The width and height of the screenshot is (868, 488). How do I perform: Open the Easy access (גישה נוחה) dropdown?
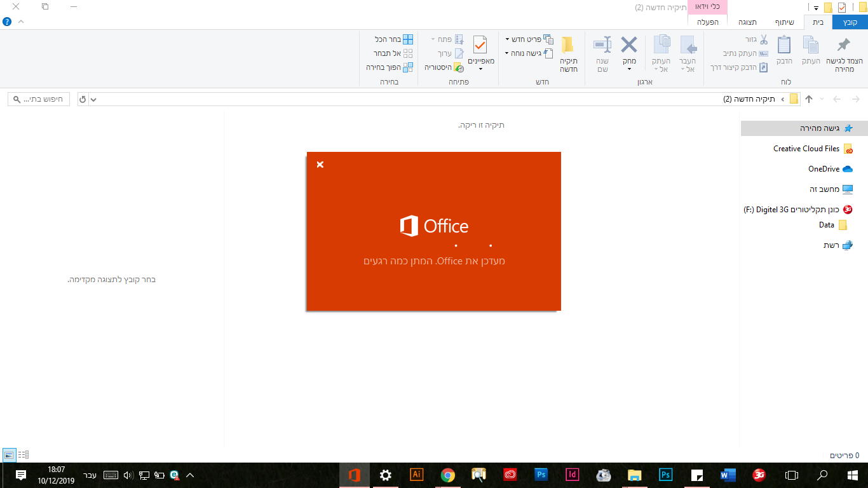(x=529, y=53)
